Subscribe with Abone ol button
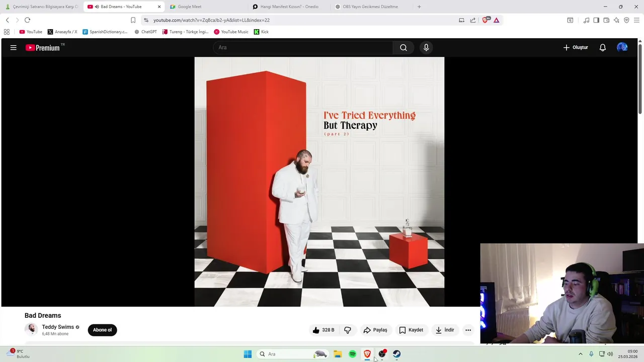Image resolution: width=644 pixels, height=362 pixels. tap(102, 330)
